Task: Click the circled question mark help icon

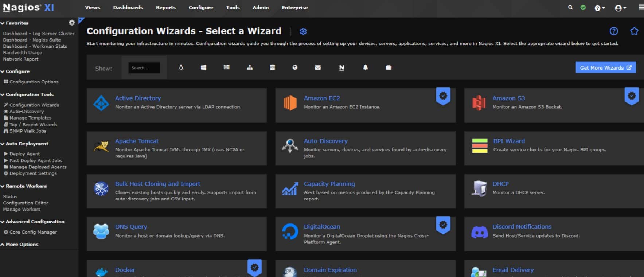Action: 614,31
